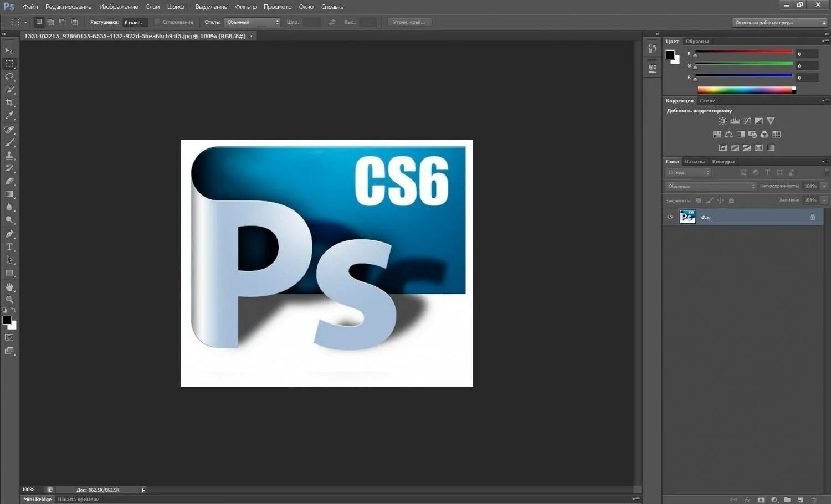831x504 pixels.
Task: Create a new layer icon
Action: coord(801,500)
